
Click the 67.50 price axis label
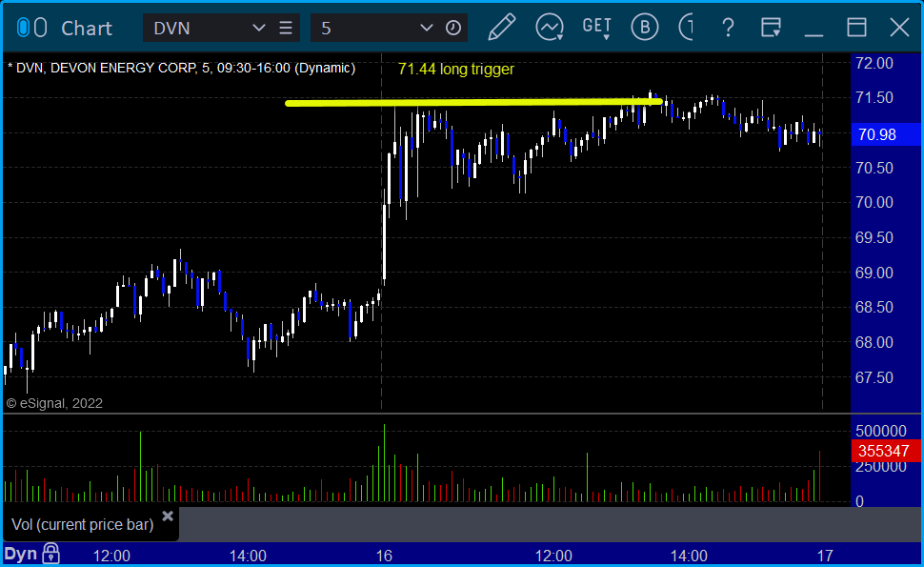[874, 377]
